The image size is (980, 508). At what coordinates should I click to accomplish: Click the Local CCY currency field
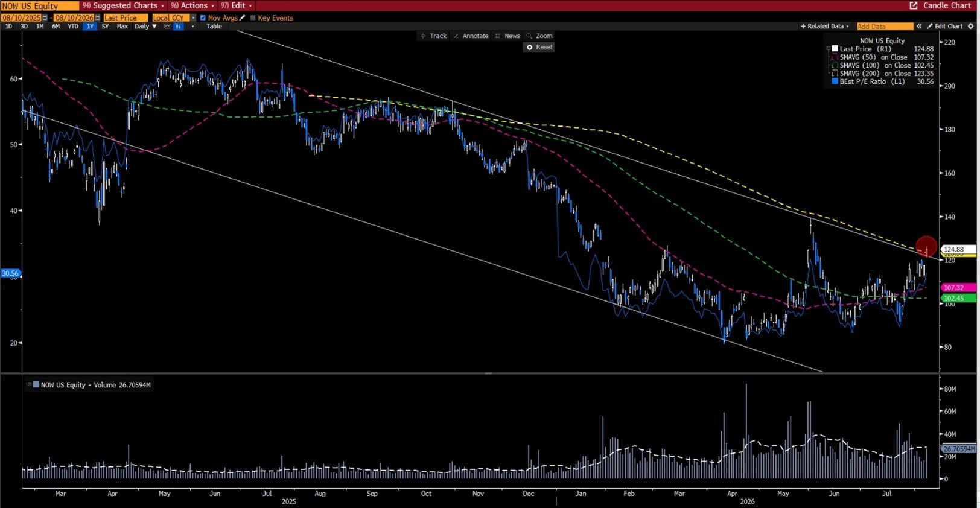coord(170,18)
